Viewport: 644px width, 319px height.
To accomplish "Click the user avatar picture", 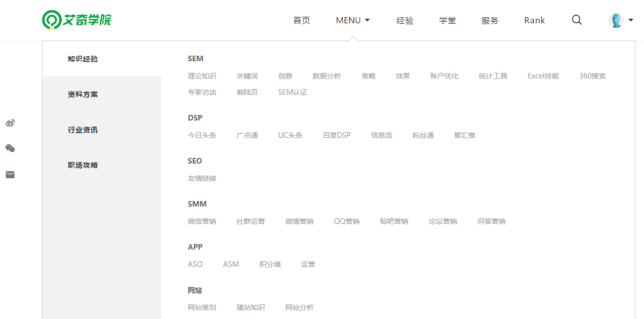I will point(616,20).
